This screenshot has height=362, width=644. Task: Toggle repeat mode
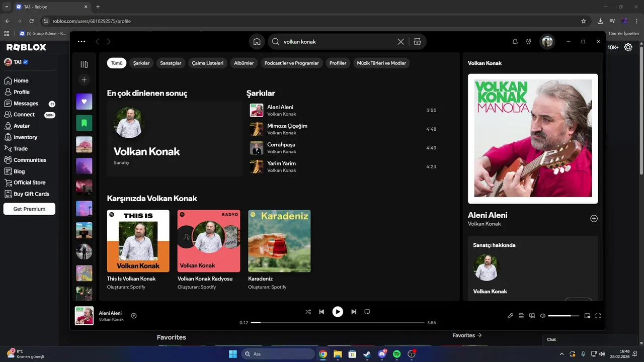(367, 312)
